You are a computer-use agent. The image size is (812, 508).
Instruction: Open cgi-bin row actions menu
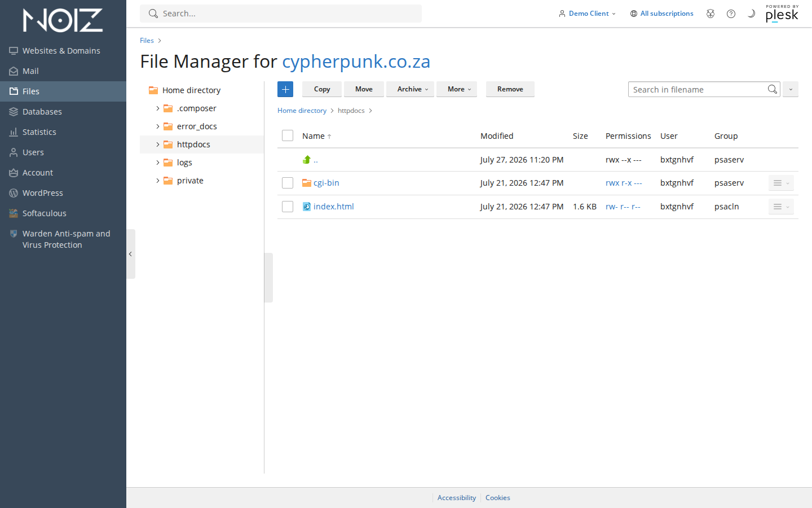point(781,183)
